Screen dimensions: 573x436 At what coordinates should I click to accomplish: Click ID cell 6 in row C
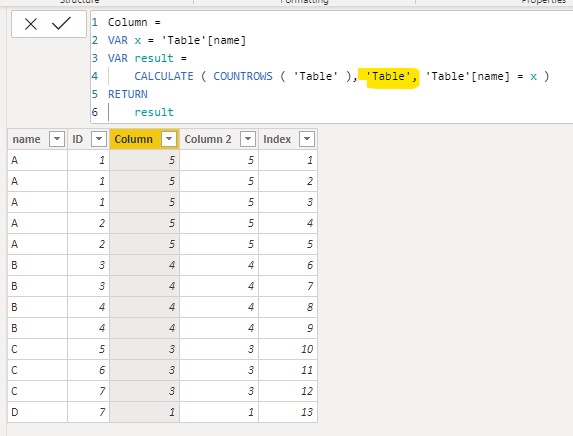tap(88, 370)
